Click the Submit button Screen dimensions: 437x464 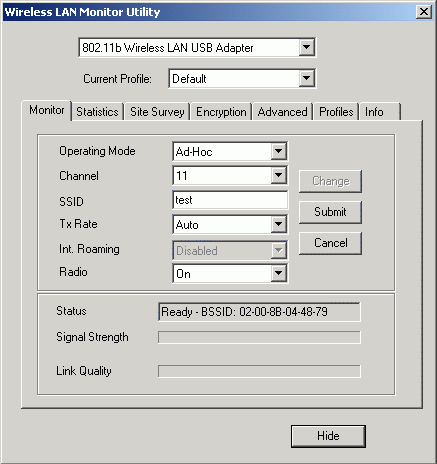330,212
